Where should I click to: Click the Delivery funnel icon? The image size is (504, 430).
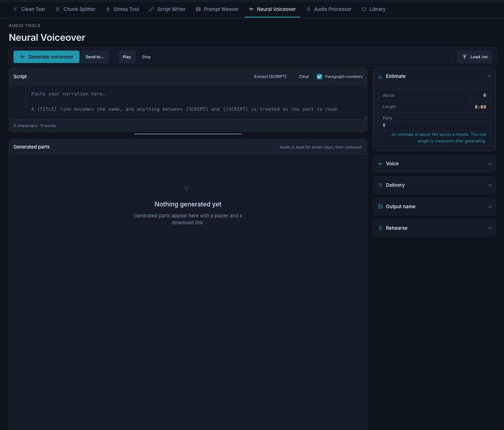[x=380, y=185]
